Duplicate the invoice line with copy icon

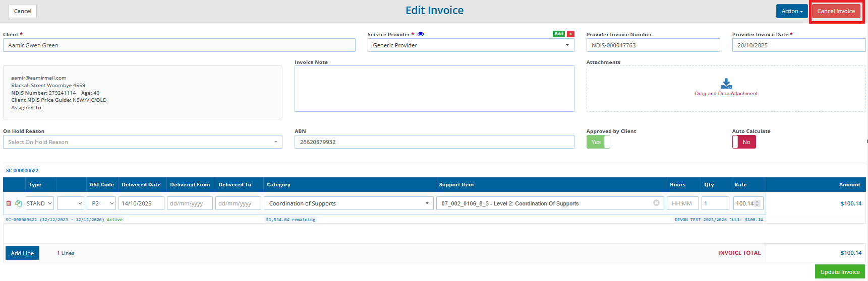[x=19, y=203]
